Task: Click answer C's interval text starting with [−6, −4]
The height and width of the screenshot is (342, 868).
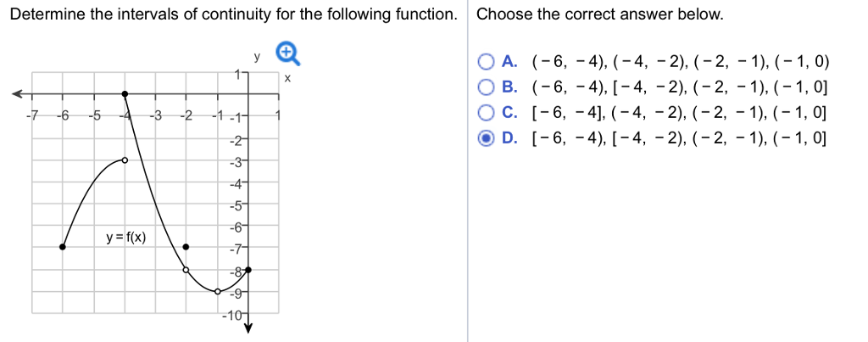Action: (681, 112)
